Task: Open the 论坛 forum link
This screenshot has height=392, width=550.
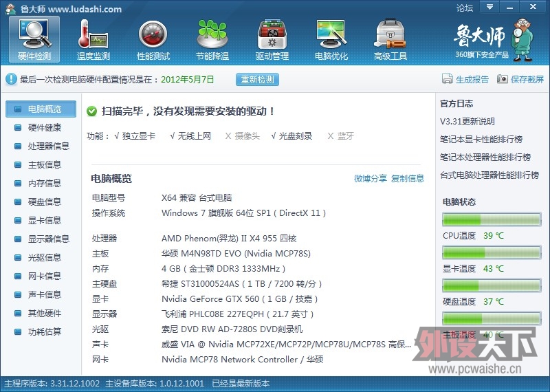Action: pyautogui.click(x=465, y=8)
